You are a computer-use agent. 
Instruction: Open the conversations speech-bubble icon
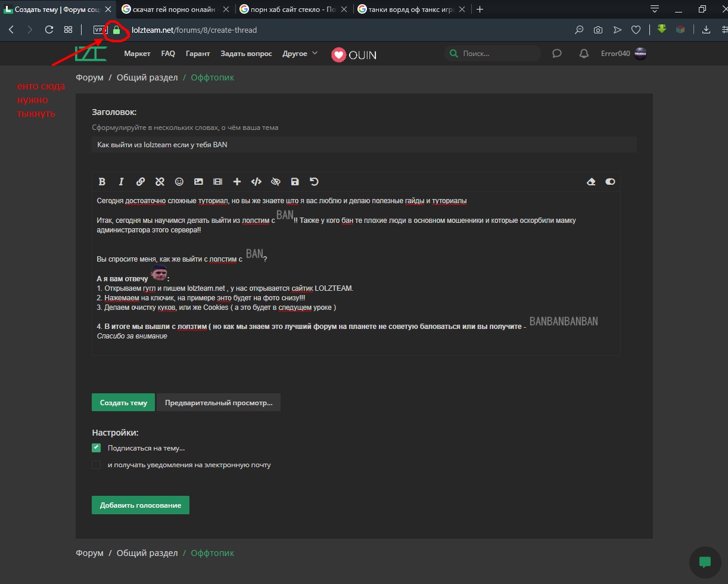557,54
